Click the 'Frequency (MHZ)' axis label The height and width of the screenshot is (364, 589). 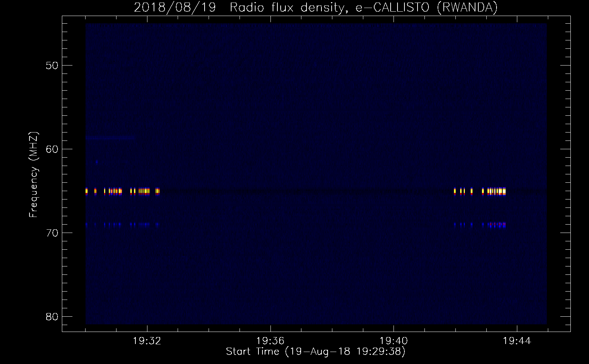click(x=33, y=175)
